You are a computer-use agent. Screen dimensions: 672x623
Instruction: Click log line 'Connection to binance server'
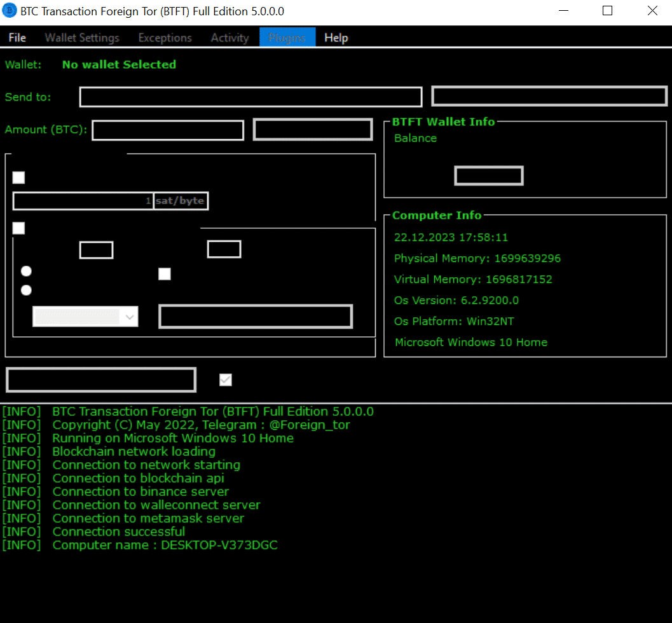point(141,491)
